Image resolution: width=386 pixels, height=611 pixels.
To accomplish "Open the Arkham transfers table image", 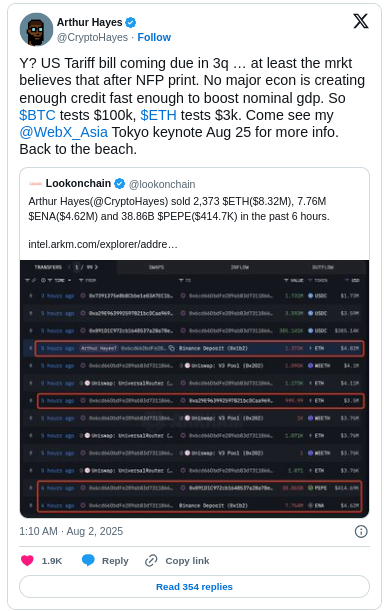I will click(194, 388).
